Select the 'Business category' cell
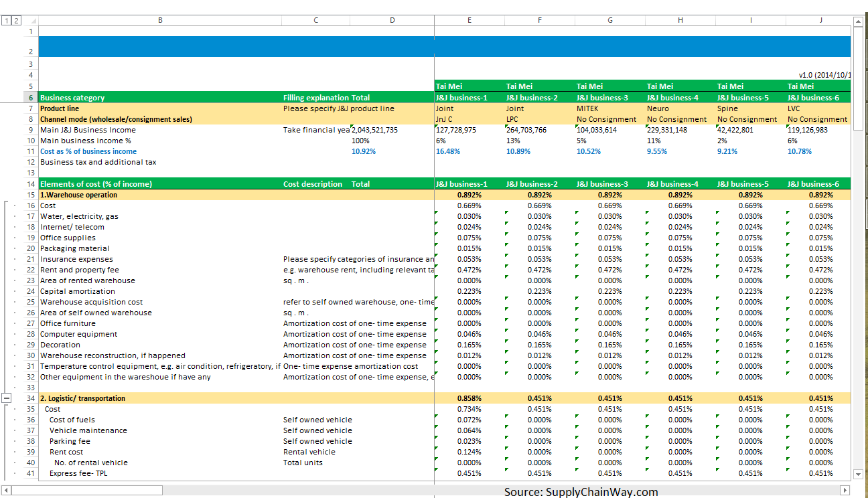Screen dimensions: 868x498 (x=160, y=98)
